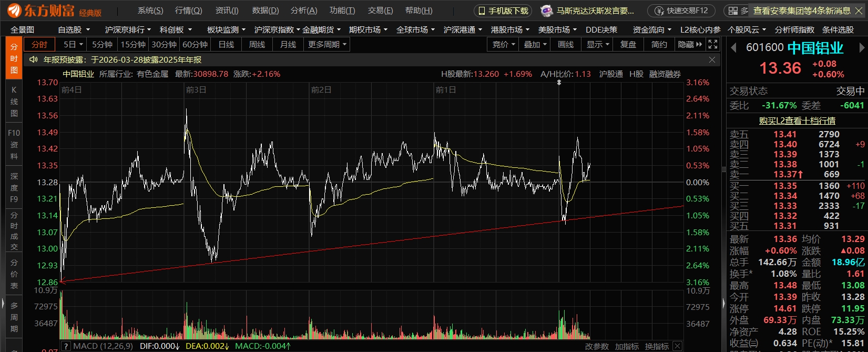This screenshot has height=352, width=868.
Task: Click the 有色金属 industry label
Action: tap(152, 74)
